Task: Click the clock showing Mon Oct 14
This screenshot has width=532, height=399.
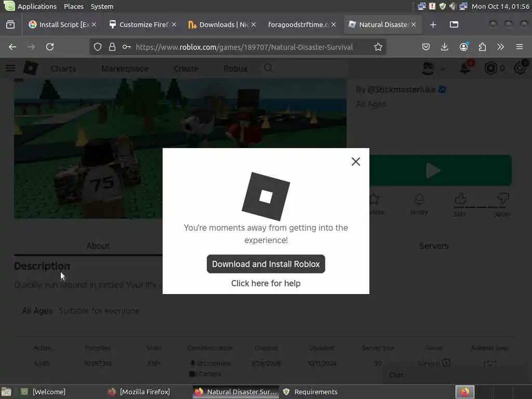Action: tap(500, 6)
